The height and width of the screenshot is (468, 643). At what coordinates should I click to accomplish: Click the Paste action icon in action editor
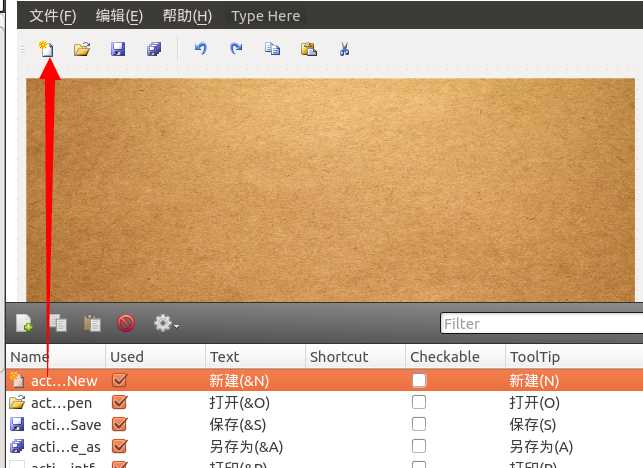92,323
